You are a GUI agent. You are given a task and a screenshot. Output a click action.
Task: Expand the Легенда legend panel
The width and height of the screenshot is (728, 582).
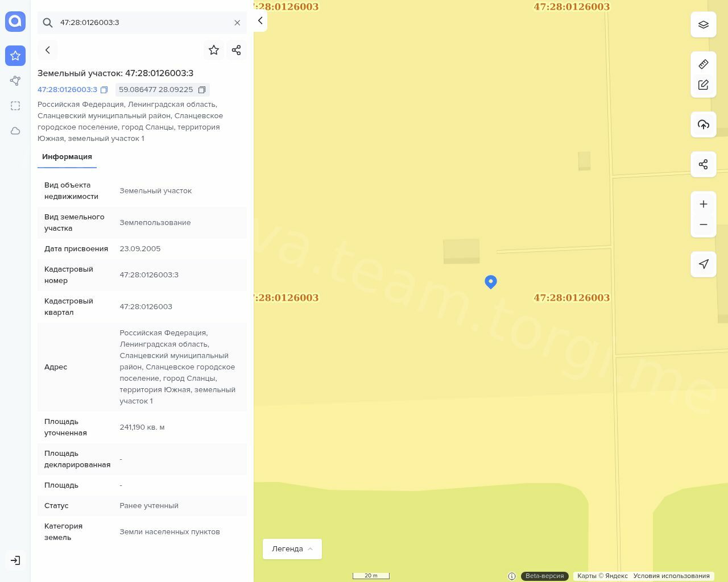292,548
